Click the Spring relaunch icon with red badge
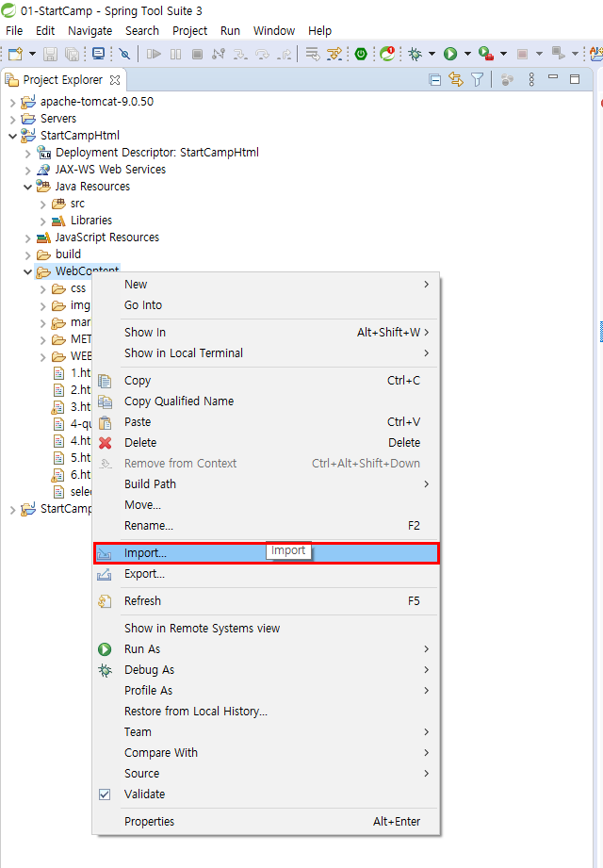The image size is (603, 868). tap(387, 54)
